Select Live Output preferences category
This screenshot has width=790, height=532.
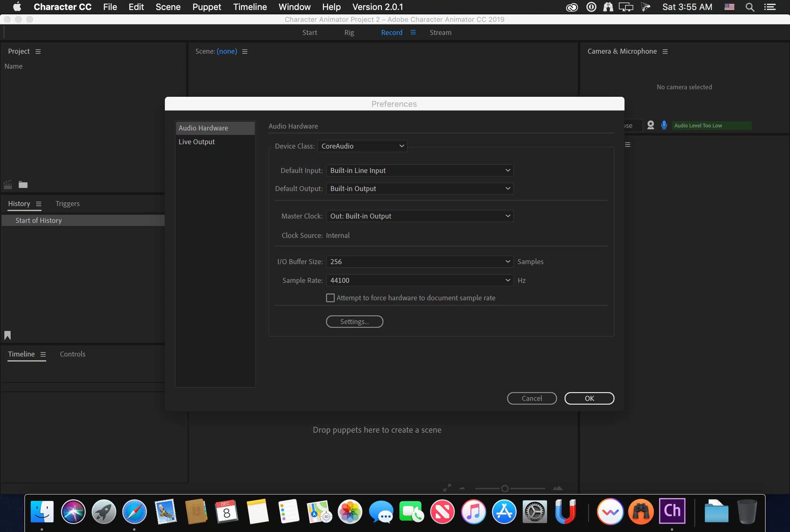click(x=197, y=142)
